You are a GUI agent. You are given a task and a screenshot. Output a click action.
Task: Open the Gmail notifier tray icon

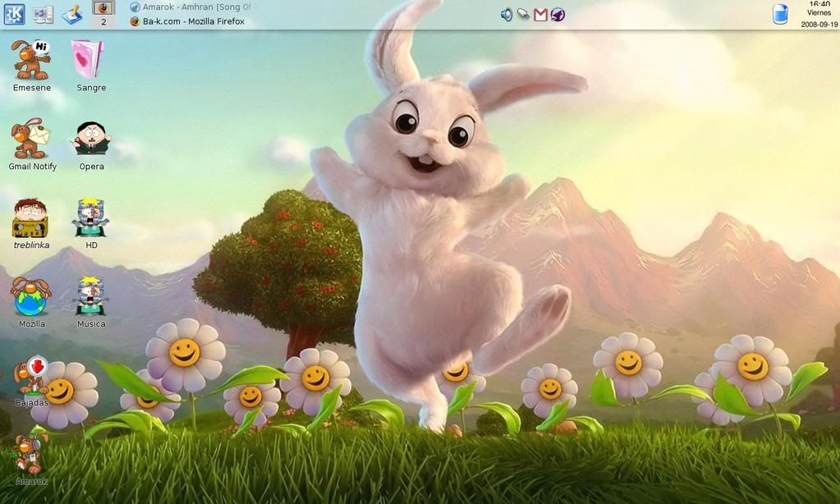[540, 15]
